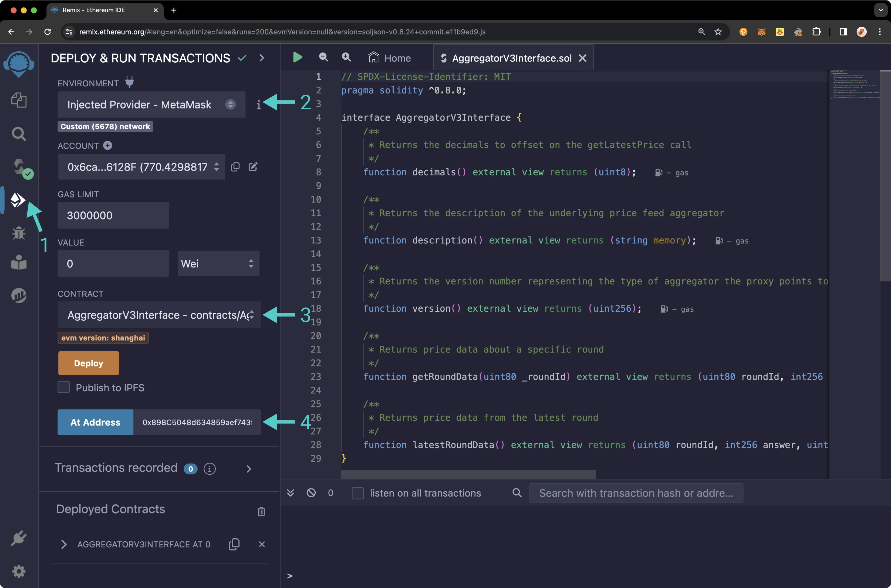The width and height of the screenshot is (891, 588).
Task: Expand the AGGREGATORV3INTERFACE deployed contract
Action: pyautogui.click(x=64, y=544)
